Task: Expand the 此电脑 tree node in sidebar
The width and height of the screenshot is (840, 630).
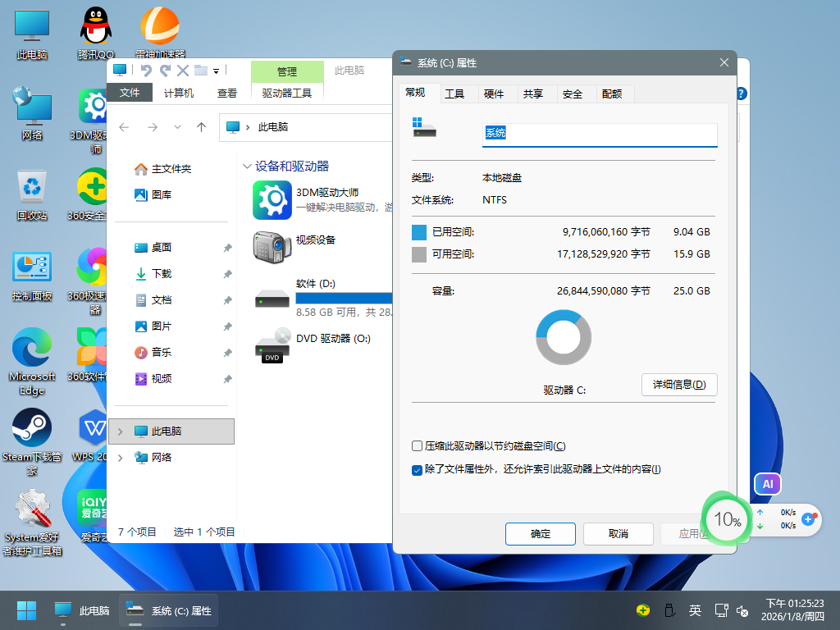Action: [121, 431]
